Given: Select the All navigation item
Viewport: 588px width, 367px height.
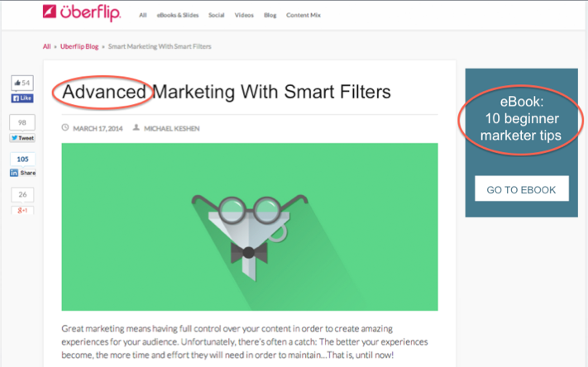Looking at the screenshot, I should pyautogui.click(x=142, y=16).
